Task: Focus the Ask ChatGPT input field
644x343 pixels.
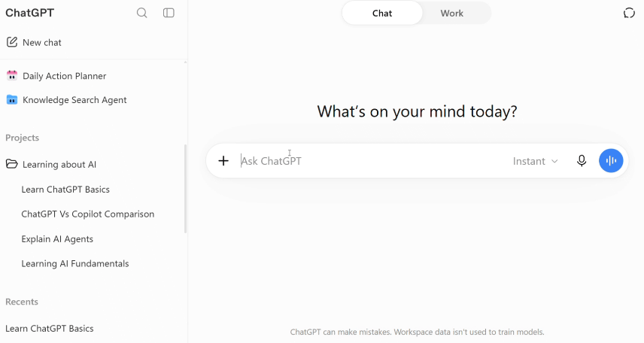Action: pyautogui.click(x=372, y=161)
